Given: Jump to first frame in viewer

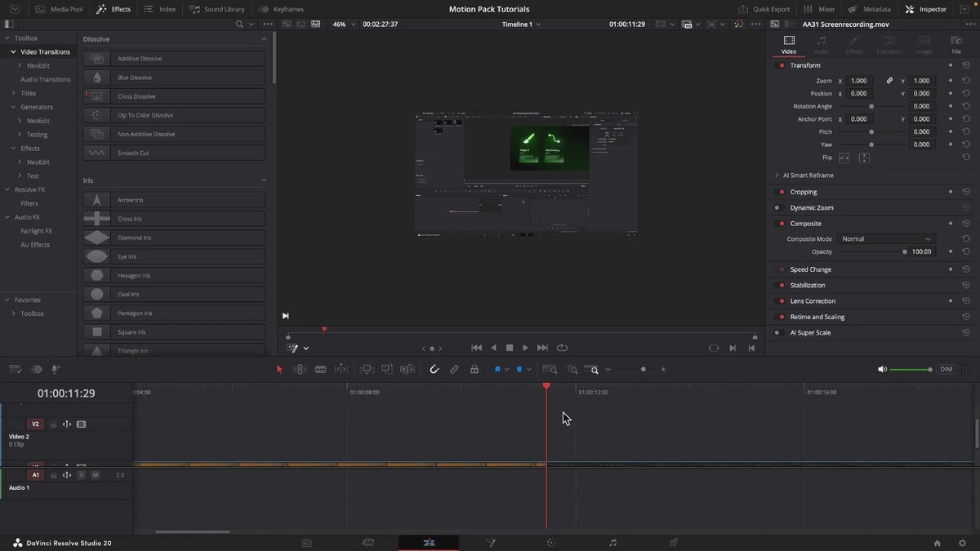Looking at the screenshot, I should click(477, 348).
